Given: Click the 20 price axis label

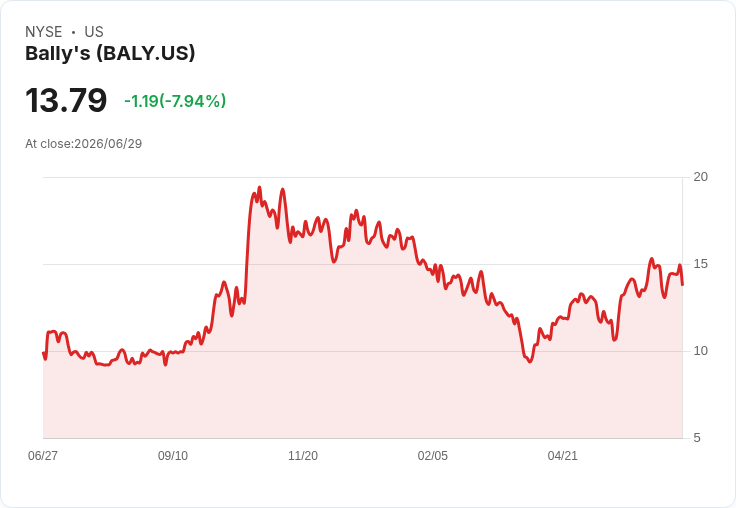Looking at the screenshot, I should click(x=700, y=177).
